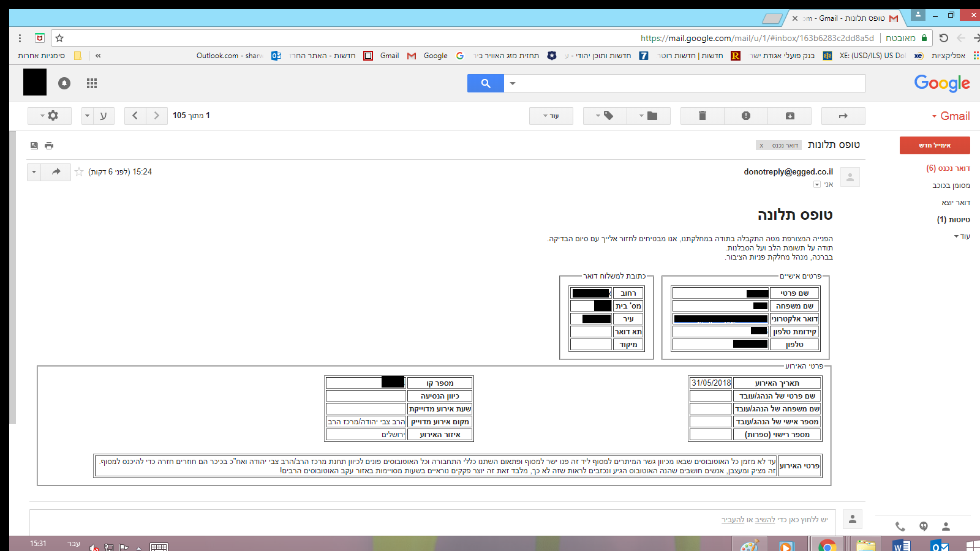This screenshot has width=980, height=551.
Task: Delete the email with the trash icon
Action: [703, 116]
